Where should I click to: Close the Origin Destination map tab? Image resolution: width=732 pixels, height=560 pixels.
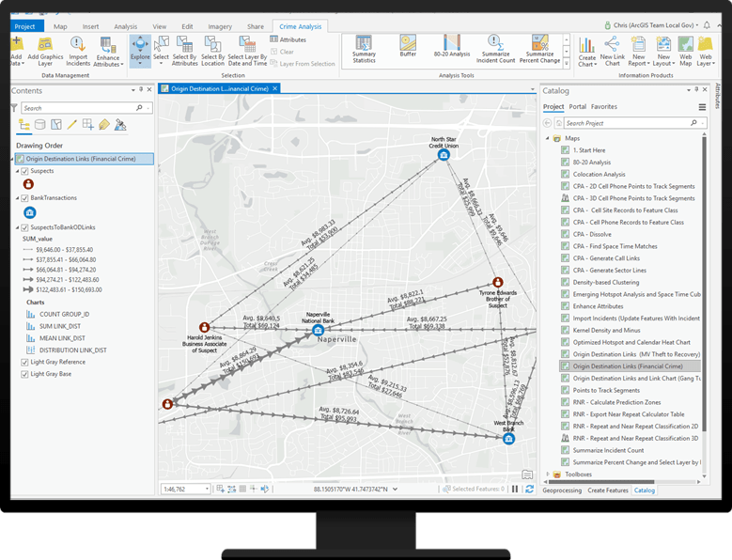click(275, 88)
